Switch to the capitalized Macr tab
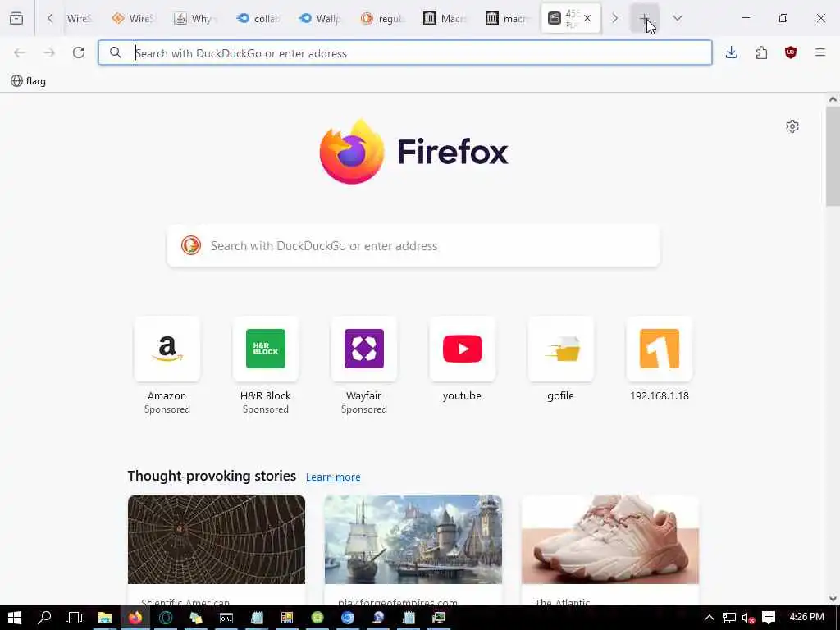Viewport: 840px width, 630px height. (x=445, y=18)
